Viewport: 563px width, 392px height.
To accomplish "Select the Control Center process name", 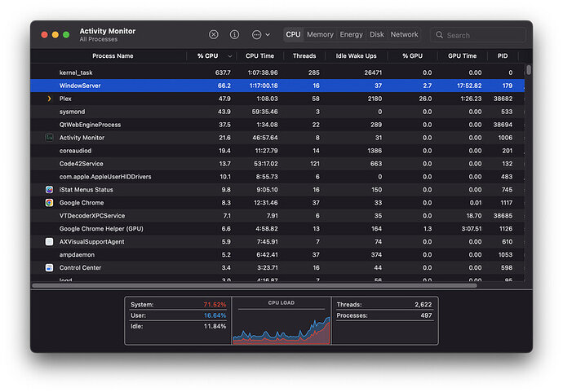I will tap(81, 267).
